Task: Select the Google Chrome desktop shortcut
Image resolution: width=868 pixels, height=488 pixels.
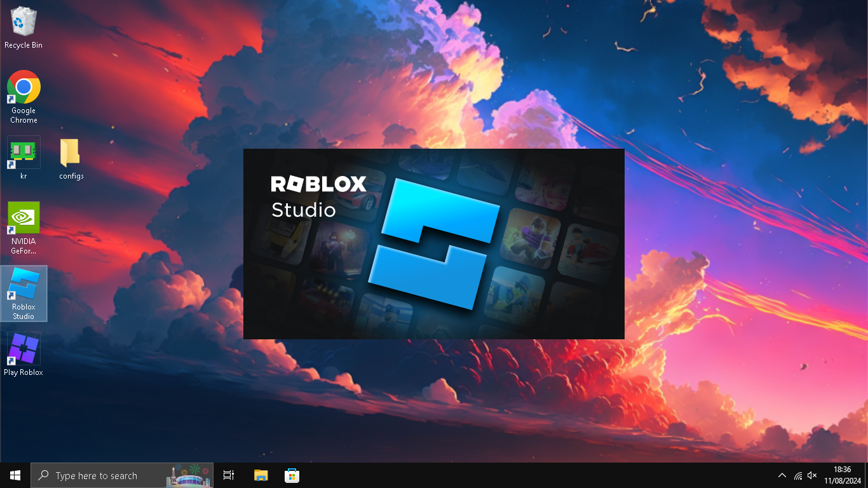Action: click(x=24, y=97)
